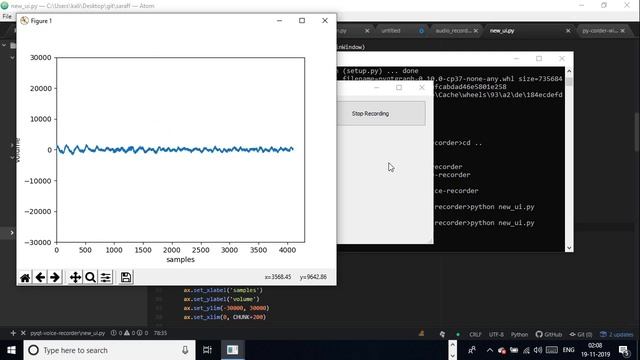Open Configure subplots dialog in Figure 1
This screenshot has width=640, height=360.
pyautogui.click(x=105, y=278)
